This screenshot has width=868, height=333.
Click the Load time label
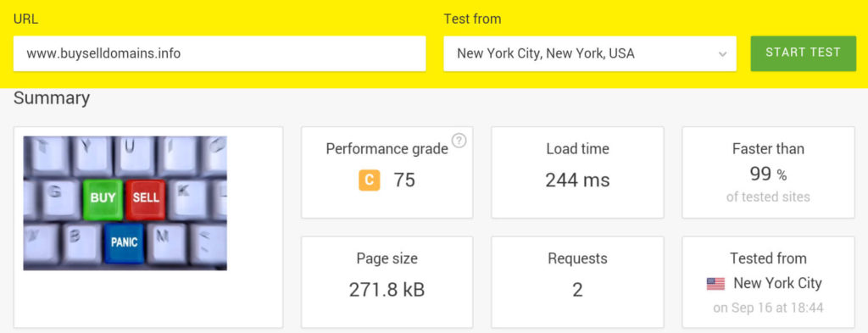577,149
